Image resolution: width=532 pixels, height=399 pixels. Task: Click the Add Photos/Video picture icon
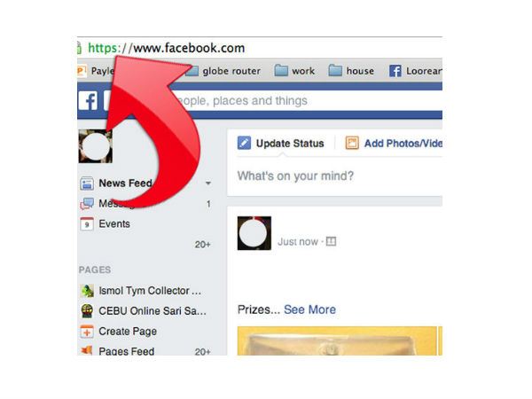[352, 143]
